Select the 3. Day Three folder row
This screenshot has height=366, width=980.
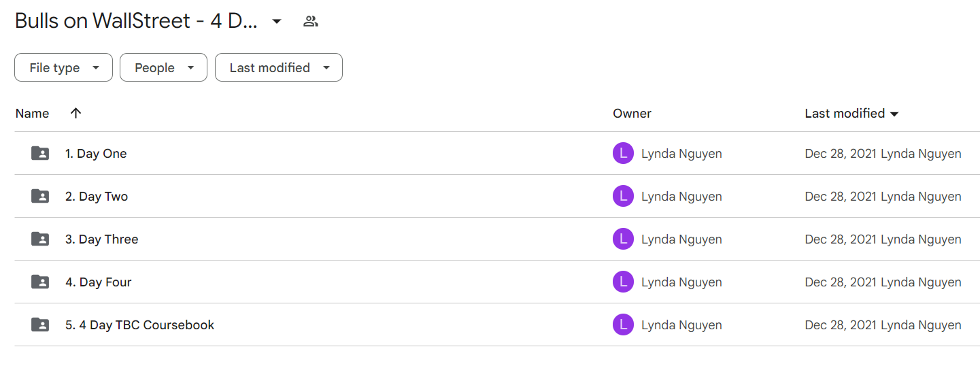coord(497,239)
